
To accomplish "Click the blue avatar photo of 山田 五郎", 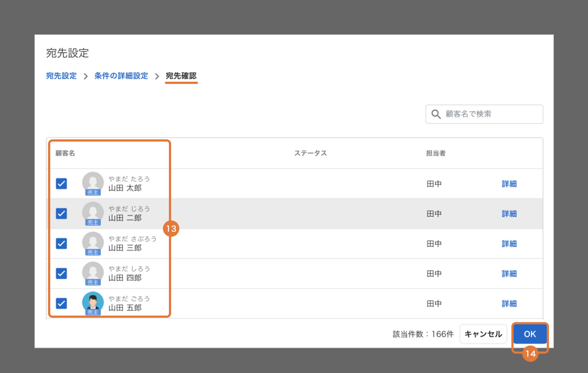I will coord(93,302).
